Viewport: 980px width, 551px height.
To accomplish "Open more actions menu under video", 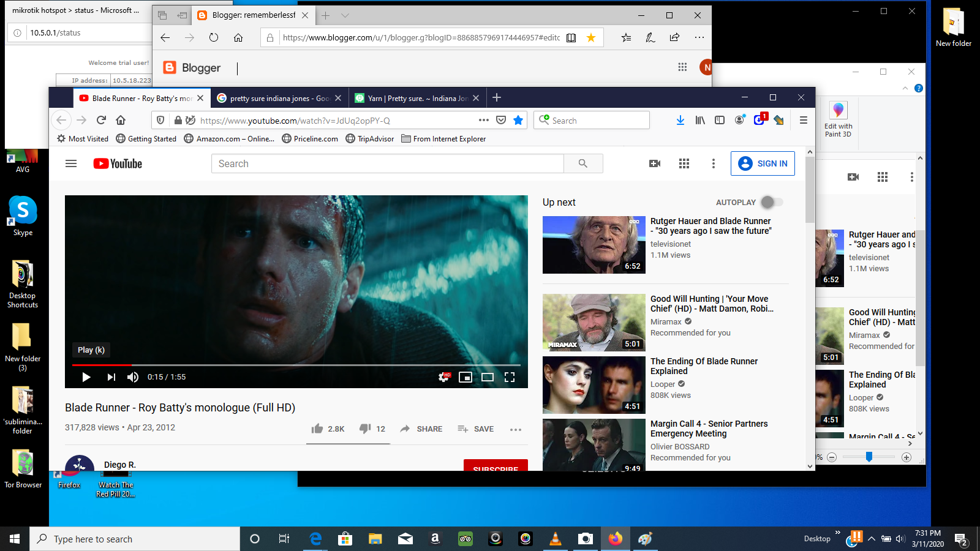I will click(x=516, y=429).
